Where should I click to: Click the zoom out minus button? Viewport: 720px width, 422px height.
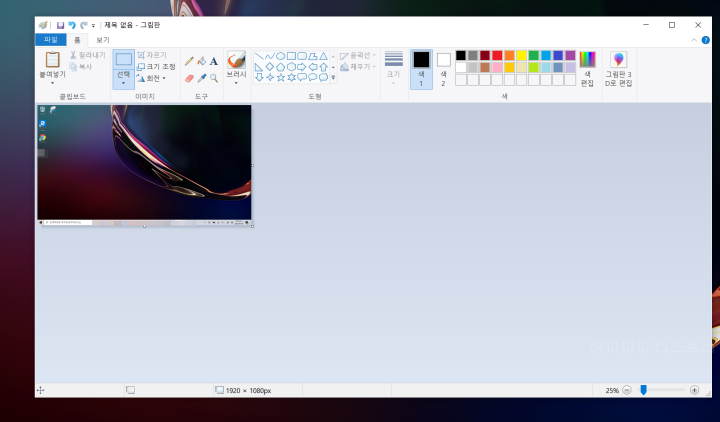click(x=627, y=390)
